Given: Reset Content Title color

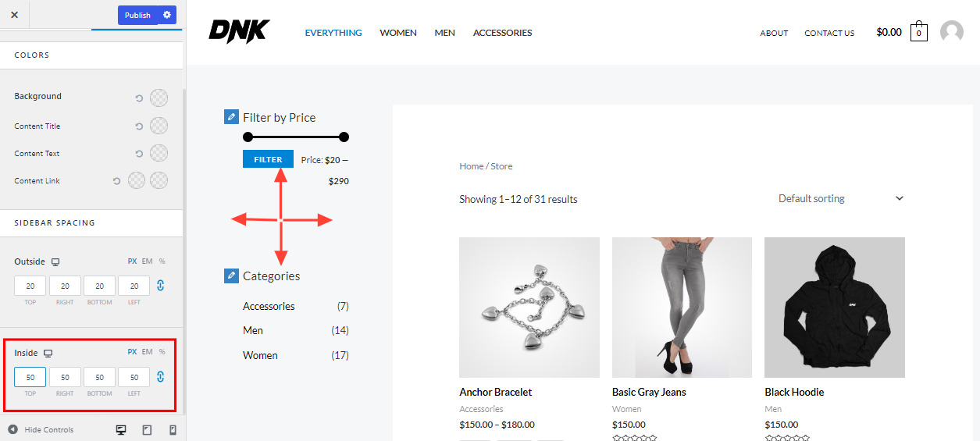Looking at the screenshot, I should point(139,126).
